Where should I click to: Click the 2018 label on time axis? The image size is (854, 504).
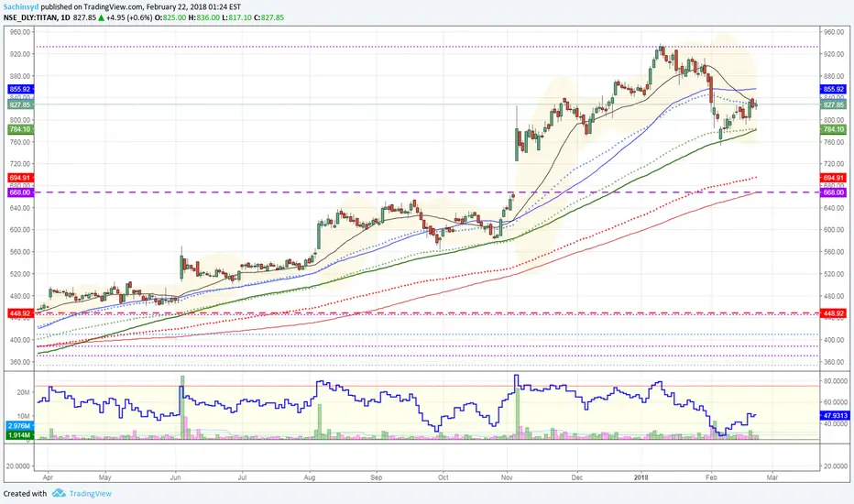tap(641, 477)
